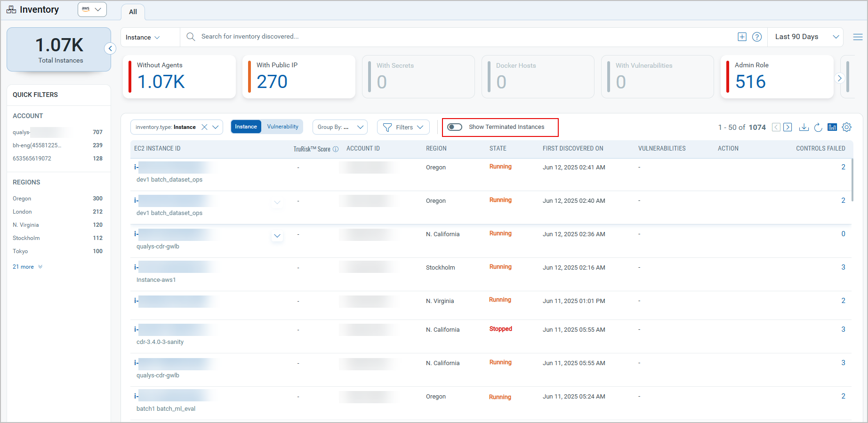Open controls failed 3 for cdr-3.4.0-3-sanity
The image size is (868, 423).
pos(843,329)
